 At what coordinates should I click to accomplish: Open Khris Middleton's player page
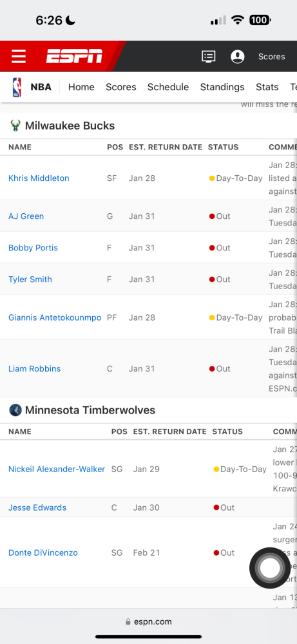point(39,178)
